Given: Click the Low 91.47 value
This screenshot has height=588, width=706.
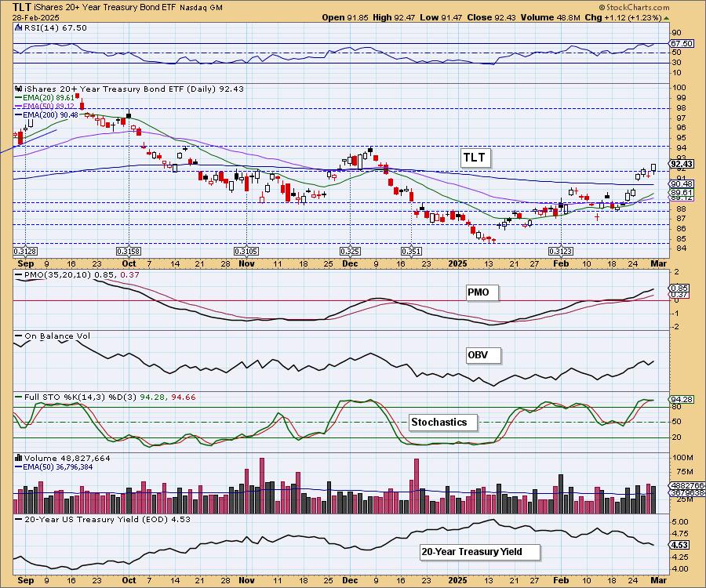Looking at the screenshot, I should point(441,17).
